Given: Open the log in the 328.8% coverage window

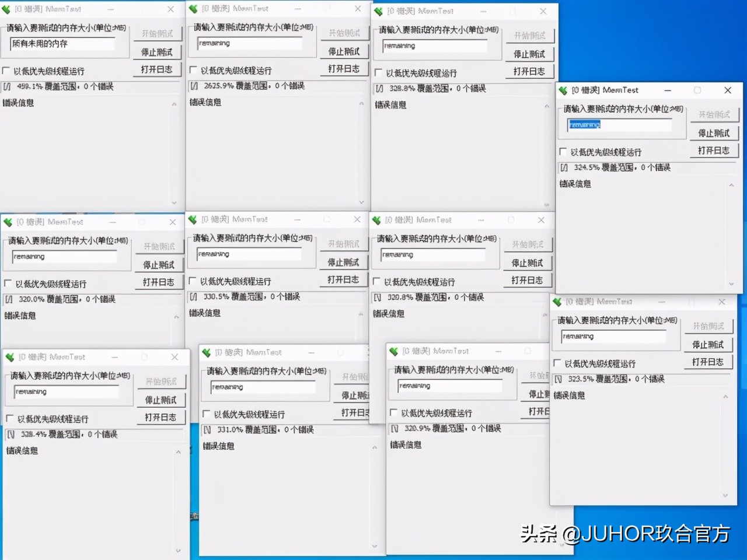Looking at the screenshot, I should click(529, 71).
